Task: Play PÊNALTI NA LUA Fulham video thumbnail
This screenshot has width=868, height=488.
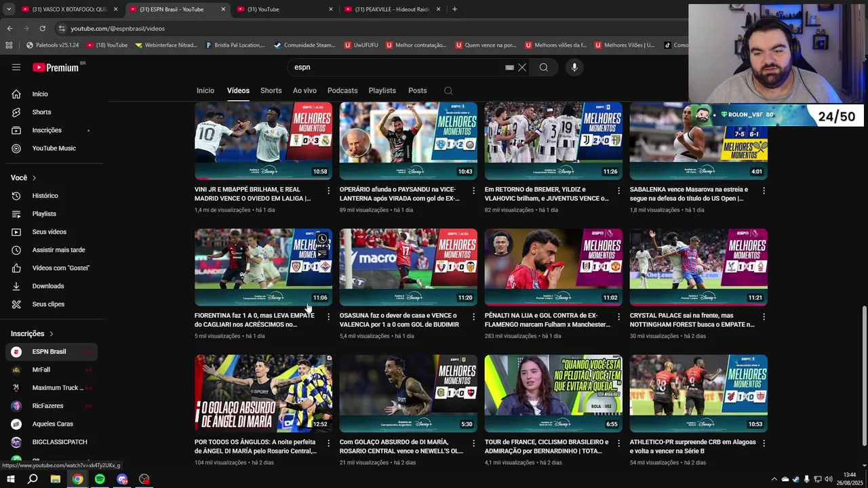Action: point(553,267)
